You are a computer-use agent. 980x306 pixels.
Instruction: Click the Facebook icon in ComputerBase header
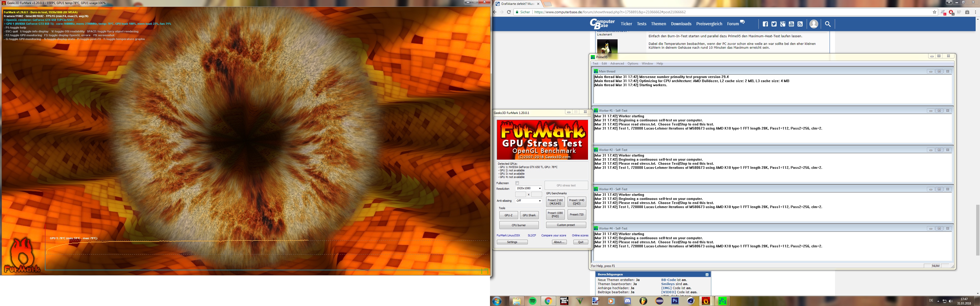pos(765,24)
